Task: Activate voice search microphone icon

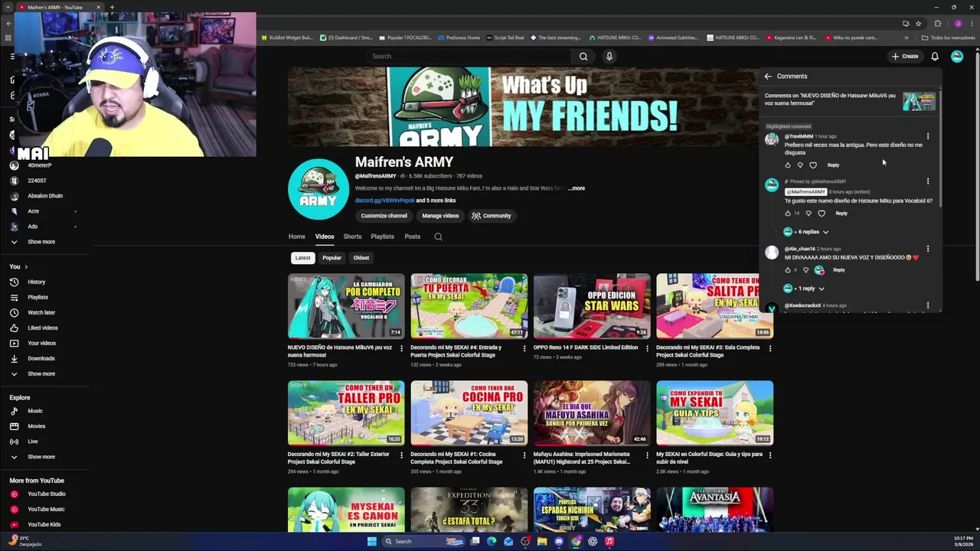Action: click(x=609, y=56)
